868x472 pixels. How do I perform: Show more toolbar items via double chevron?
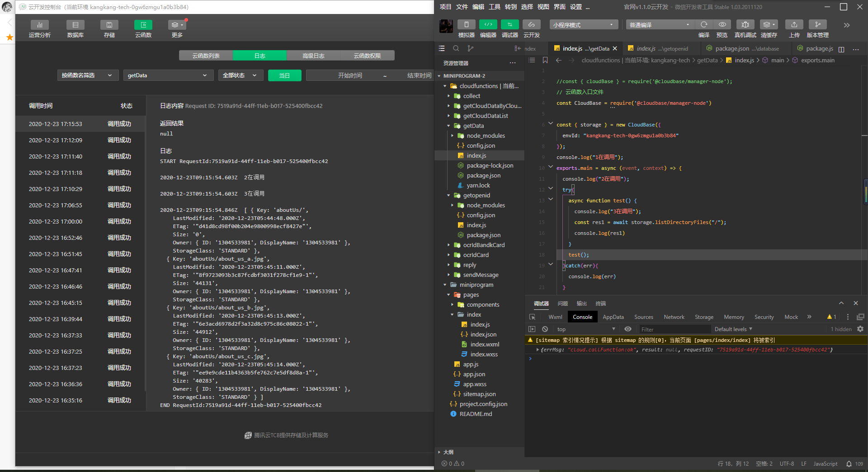(x=847, y=25)
